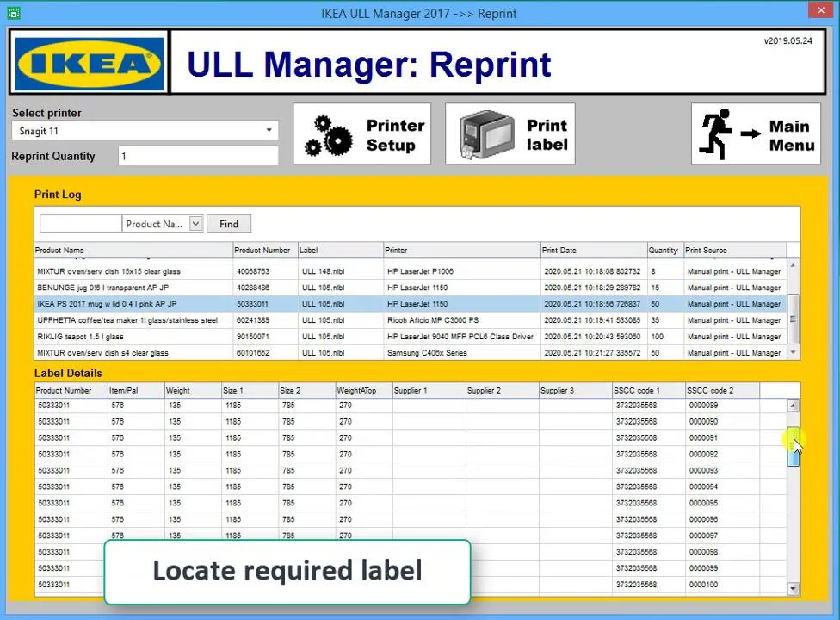Click the gears icon for Printer Setup
The image size is (840, 620).
click(329, 135)
